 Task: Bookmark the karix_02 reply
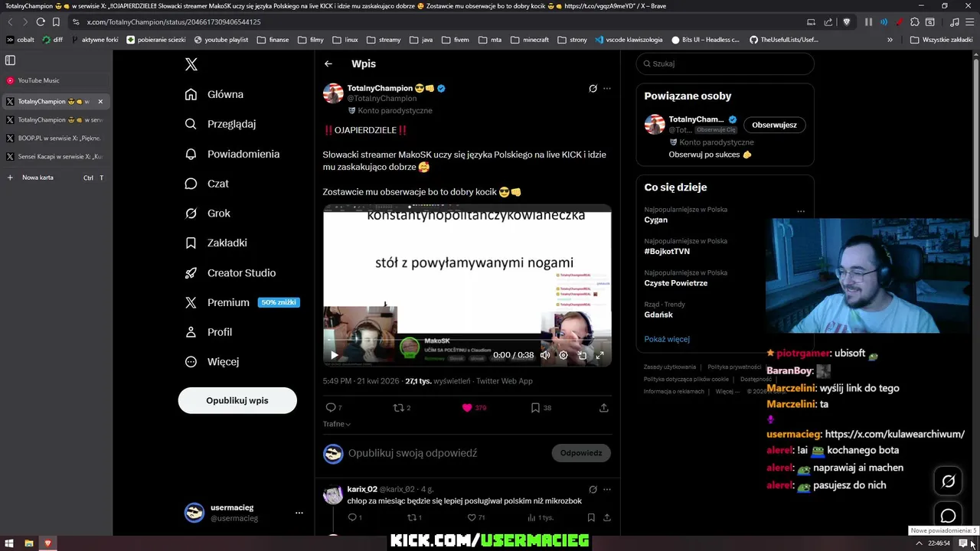coord(590,517)
